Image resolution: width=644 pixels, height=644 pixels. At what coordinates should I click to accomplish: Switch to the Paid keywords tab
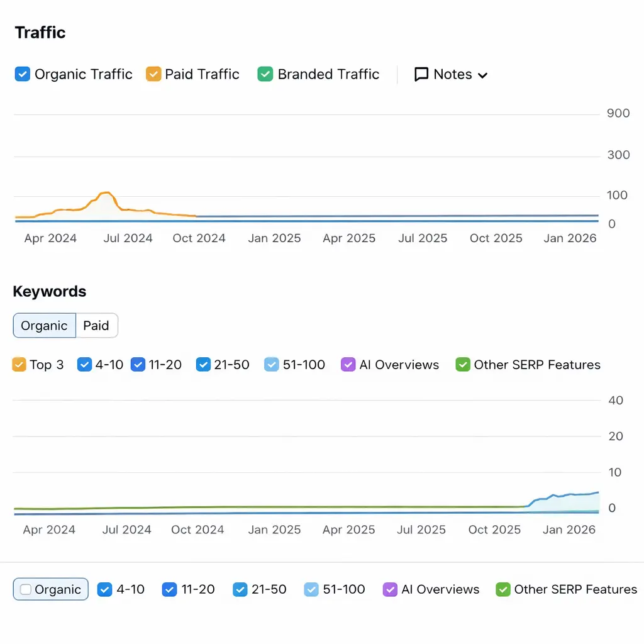[x=96, y=326]
